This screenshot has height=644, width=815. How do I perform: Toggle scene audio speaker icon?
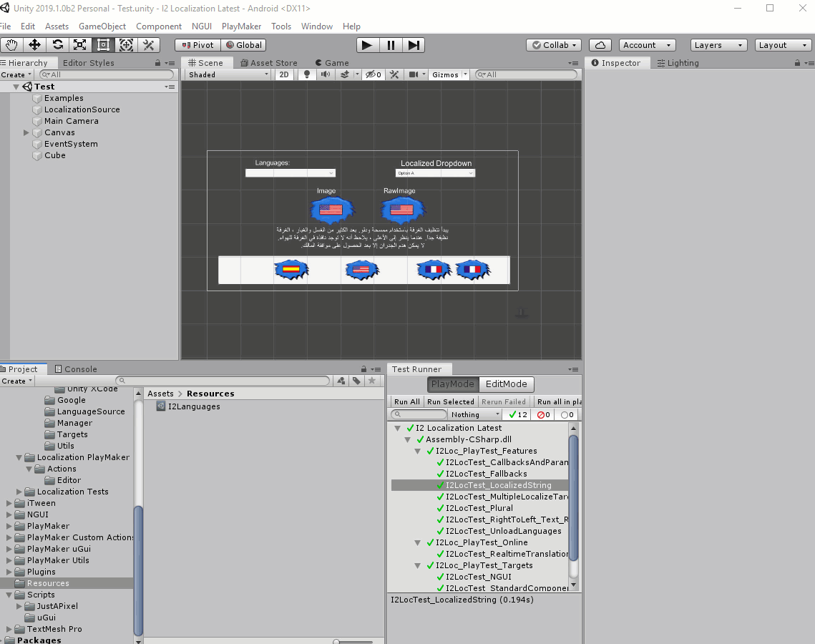tap(326, 74)
